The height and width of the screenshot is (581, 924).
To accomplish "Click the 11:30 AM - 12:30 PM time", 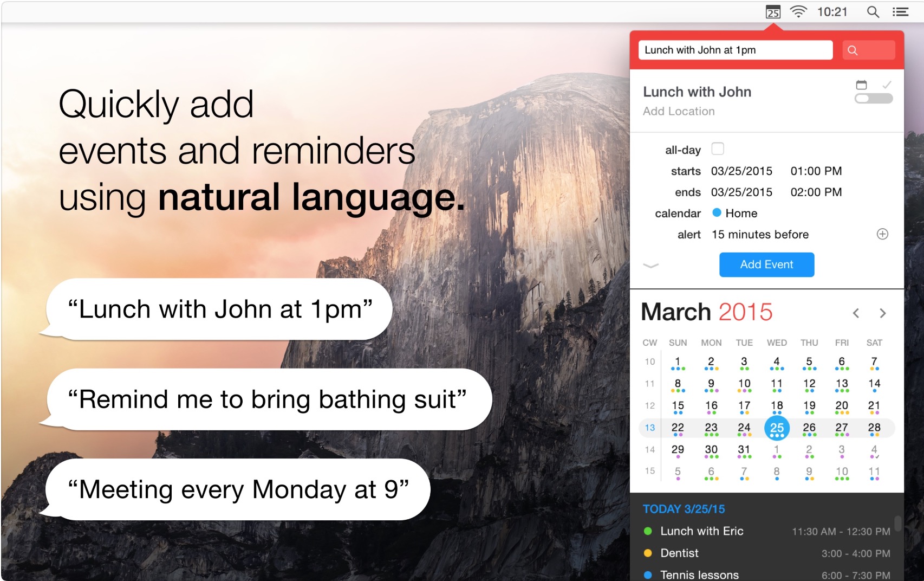I will tap(841, 532).
